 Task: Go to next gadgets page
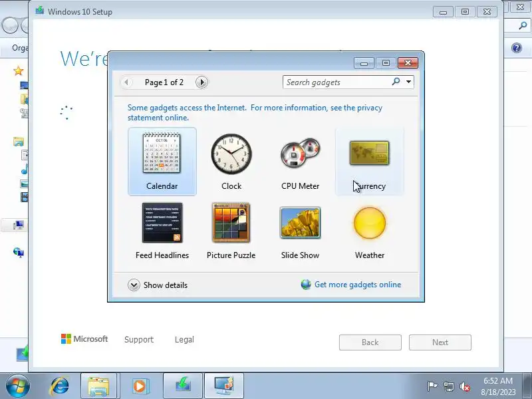point(202,82)
